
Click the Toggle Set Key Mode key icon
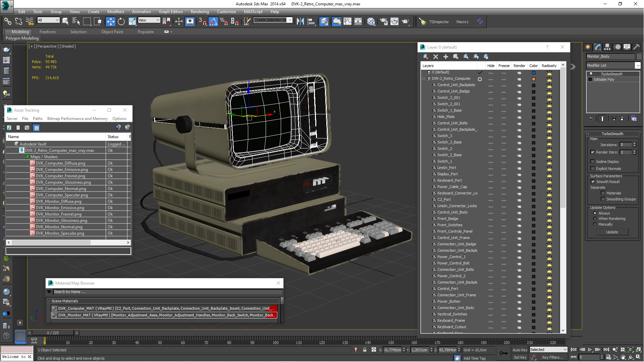[x=503, y=353]
